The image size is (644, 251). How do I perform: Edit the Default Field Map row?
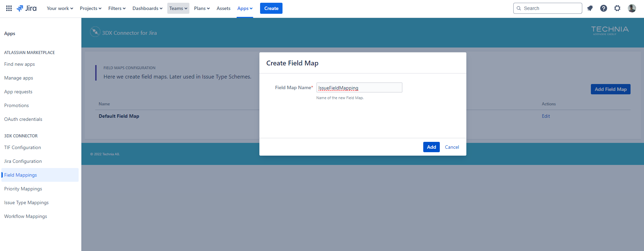(546, 116)
